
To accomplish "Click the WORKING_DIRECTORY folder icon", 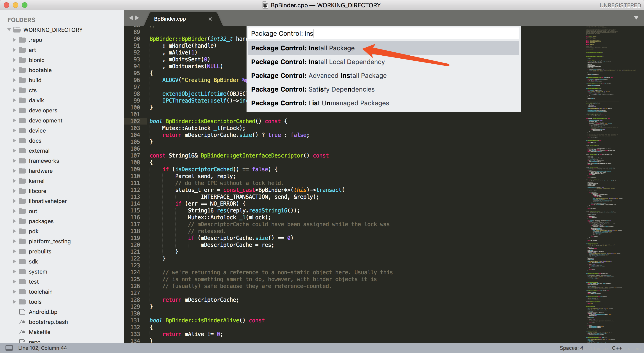I will [17, 30].
